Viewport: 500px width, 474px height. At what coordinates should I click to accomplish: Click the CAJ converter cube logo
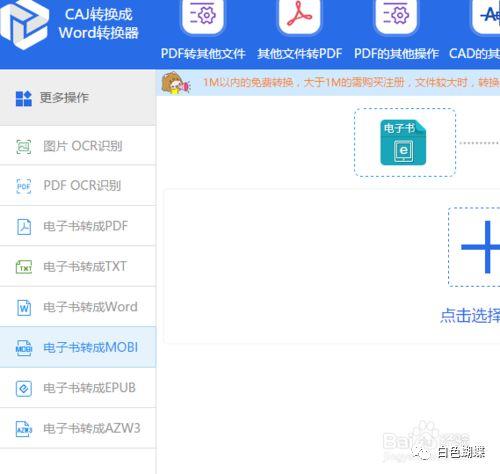tap(24, 24)
